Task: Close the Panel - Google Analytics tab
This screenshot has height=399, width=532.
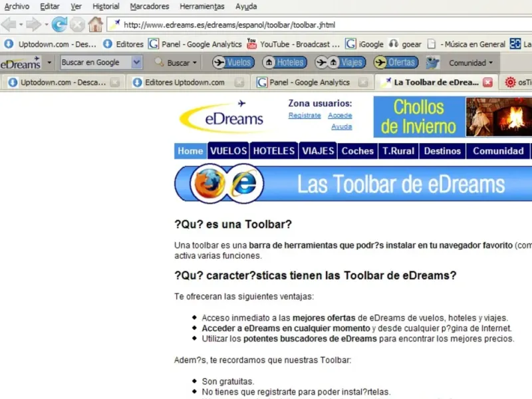Action: [363, 82]
